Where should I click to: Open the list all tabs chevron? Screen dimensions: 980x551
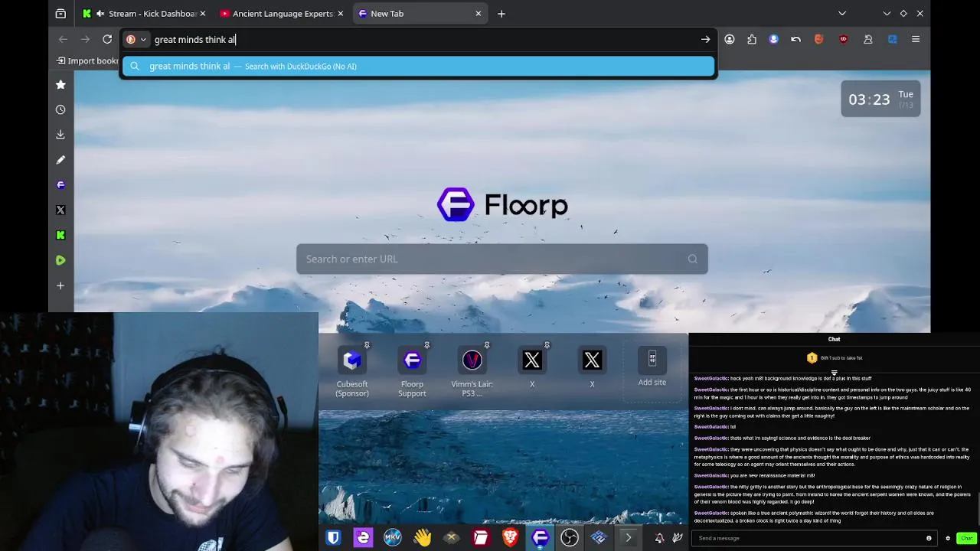(842, 13)
